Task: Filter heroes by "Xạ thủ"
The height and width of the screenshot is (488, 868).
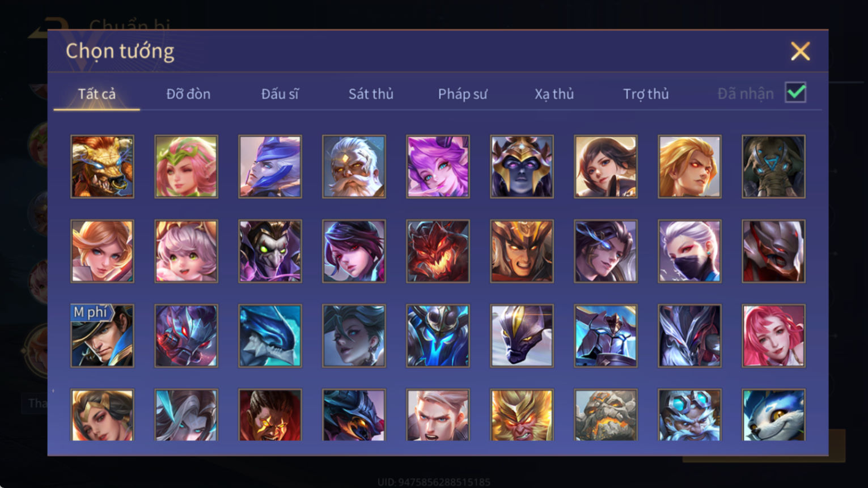Action: [554, 94]
